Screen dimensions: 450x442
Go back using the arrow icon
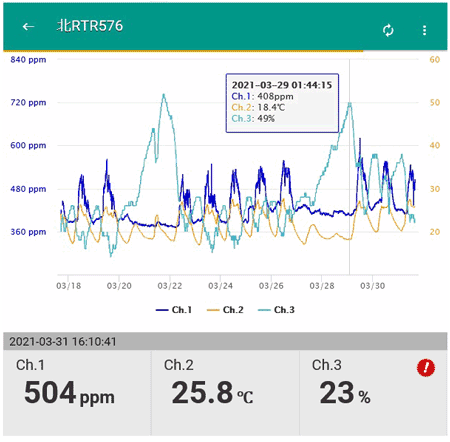(x=28, y=26)
